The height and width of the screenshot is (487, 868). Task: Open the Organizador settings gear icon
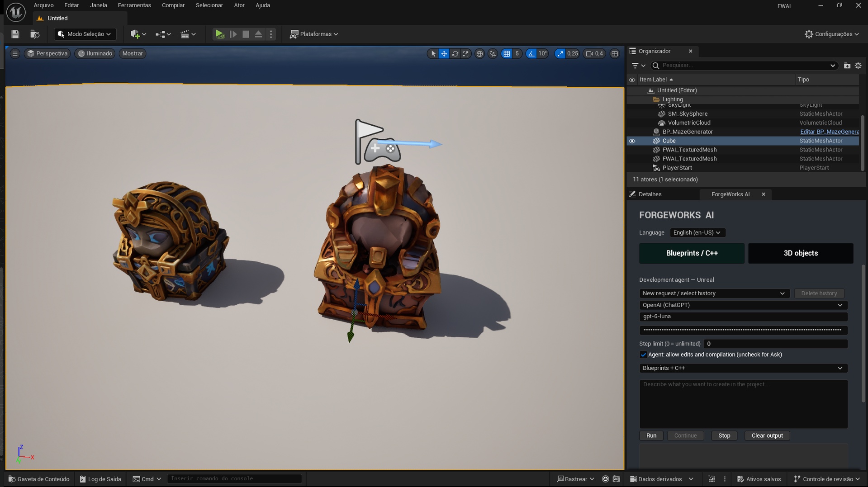(x=858, y=66)
